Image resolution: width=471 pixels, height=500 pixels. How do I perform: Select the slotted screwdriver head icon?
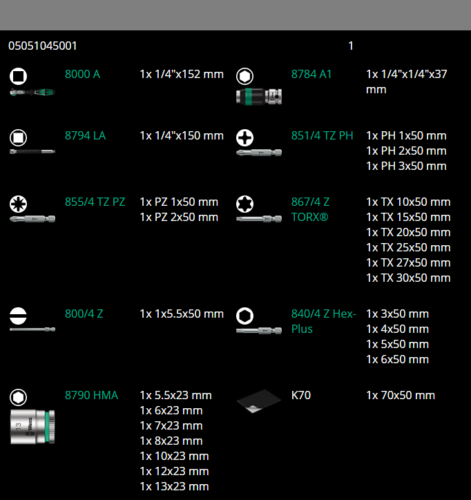coord(18,316)
